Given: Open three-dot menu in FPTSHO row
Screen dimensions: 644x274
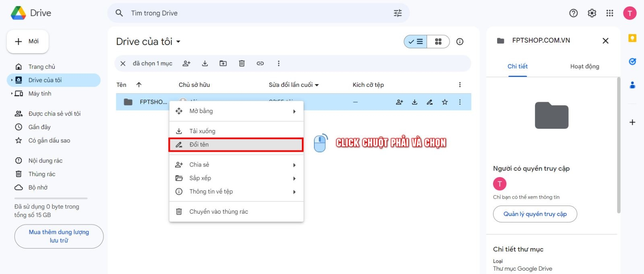Looking at the screenshot, I should [x=460, y=102].
